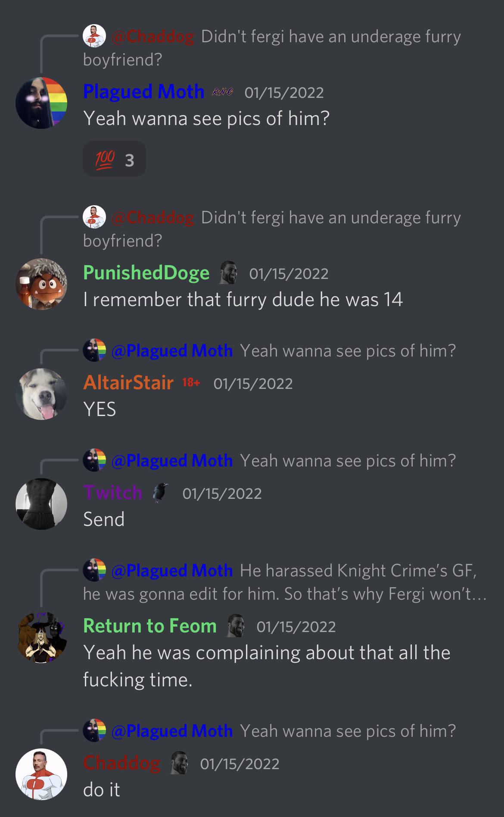Open AltairStair's dog profile avatar
This screenshot has height=817, width=504.
click(41, 394)
